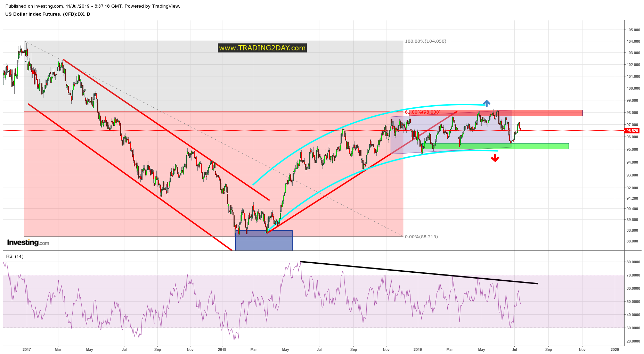The image size is (644, 354).
Task: Click the '100.00%(104.050)' Fibonacci label
Action: 425,41
